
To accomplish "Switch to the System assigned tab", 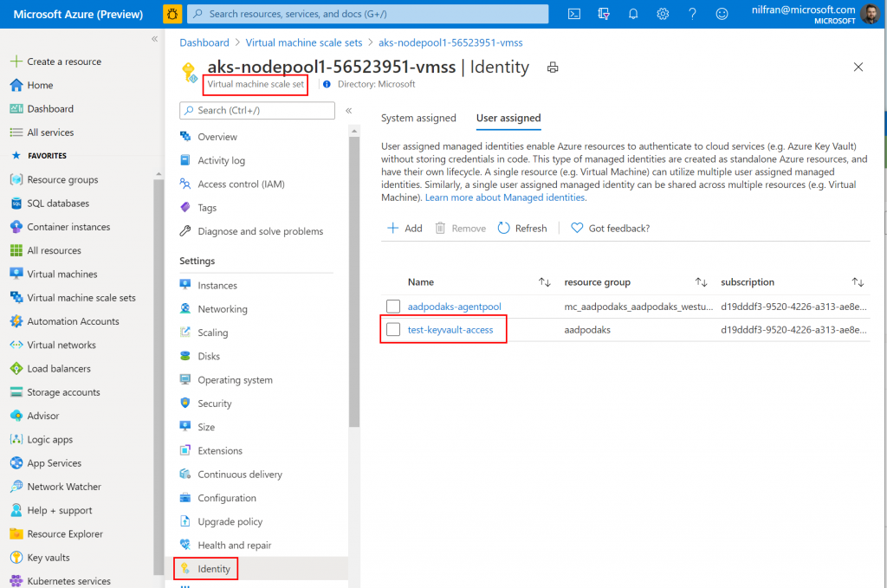I will [x=418, y=118].
